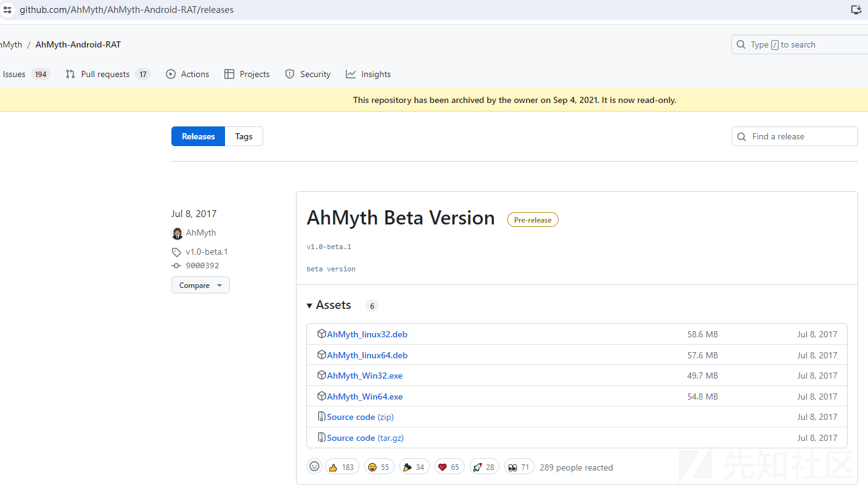Click package icon of AhMyth_linux32.deb
868x489 pixels.
click(x=322, y=334)
